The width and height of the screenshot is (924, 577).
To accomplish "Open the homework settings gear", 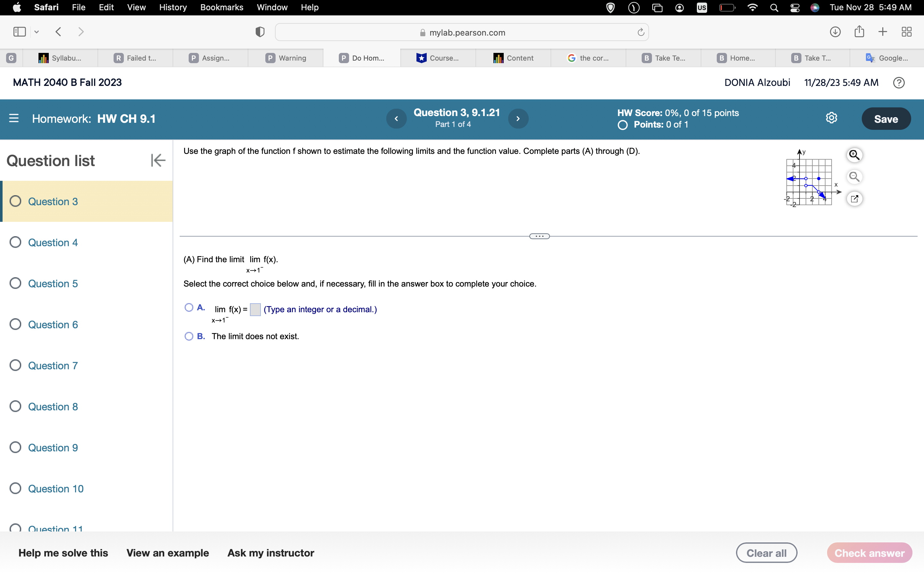I will click(x=831, y=118).
